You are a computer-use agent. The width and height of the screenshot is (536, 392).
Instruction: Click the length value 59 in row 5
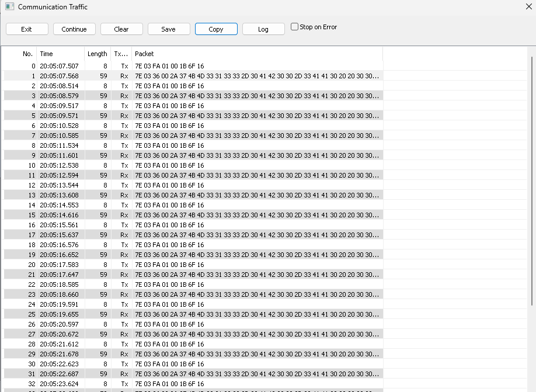click(103, 116)
